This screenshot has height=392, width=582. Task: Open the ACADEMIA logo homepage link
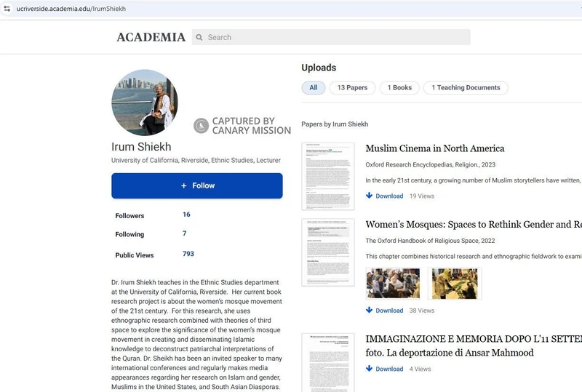pyautogui.click(x=151, y=37)
